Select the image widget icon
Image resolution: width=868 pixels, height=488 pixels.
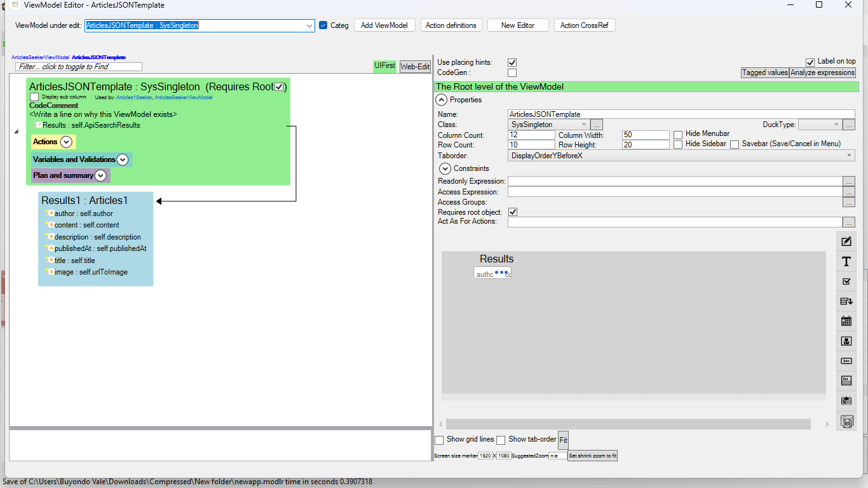[846, 341]
